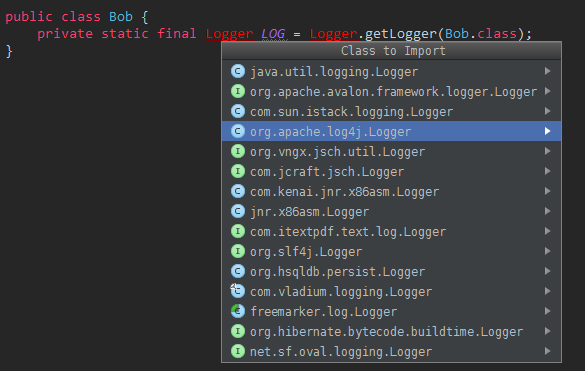Click the icon next to com.vladium.logging.Logger

pyautogui.click(x=238, y=291)
